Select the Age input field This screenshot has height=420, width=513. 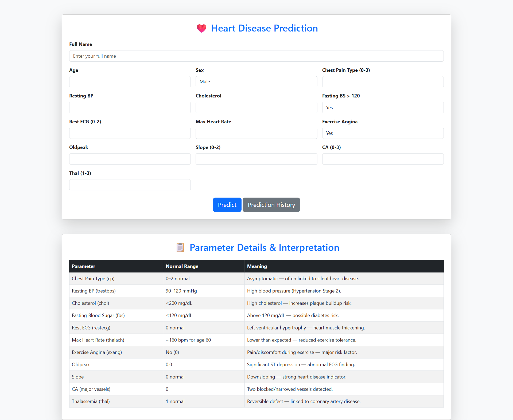click(130, 82)
